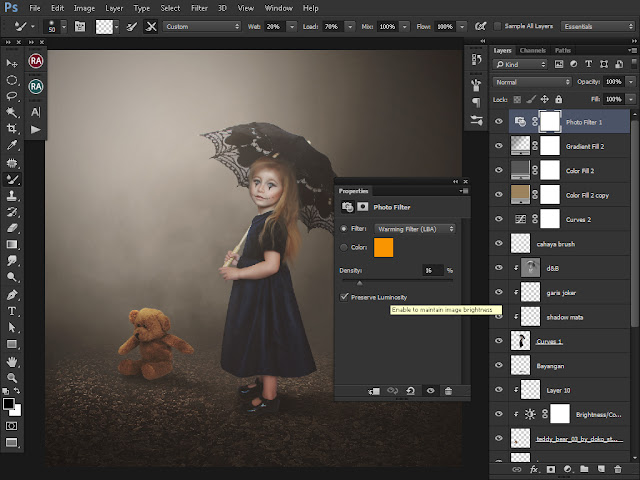Open the Warming Filter (LBA) dropdown
Screen dimensions: 640x480
[415, 229]
